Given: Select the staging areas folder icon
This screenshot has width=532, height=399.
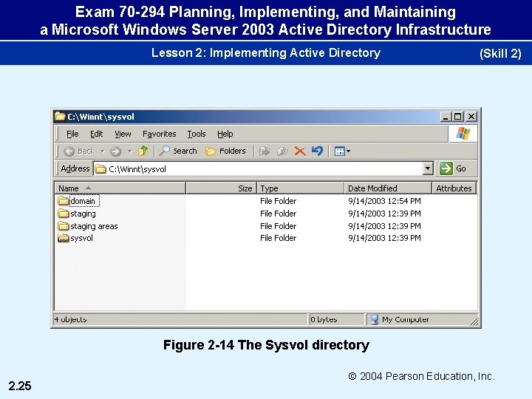Looking at the screenshot, I should (x=63, y=226).
